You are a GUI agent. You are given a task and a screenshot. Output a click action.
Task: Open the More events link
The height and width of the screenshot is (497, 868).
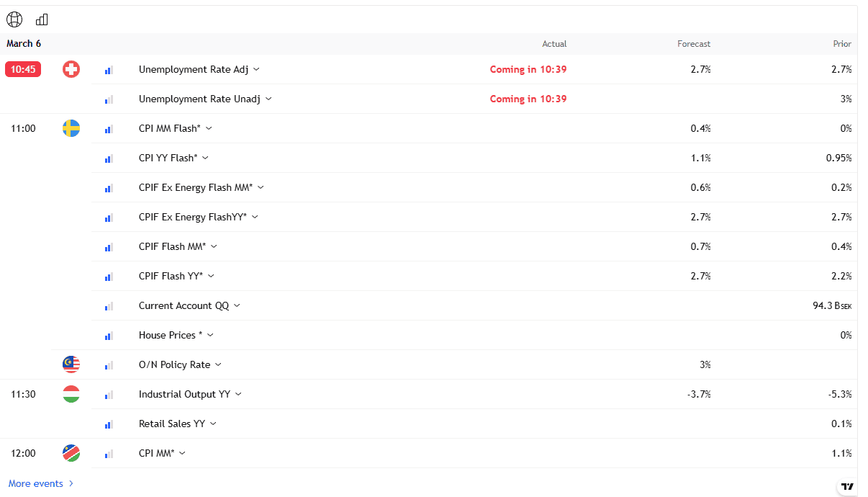click(41, 483)
